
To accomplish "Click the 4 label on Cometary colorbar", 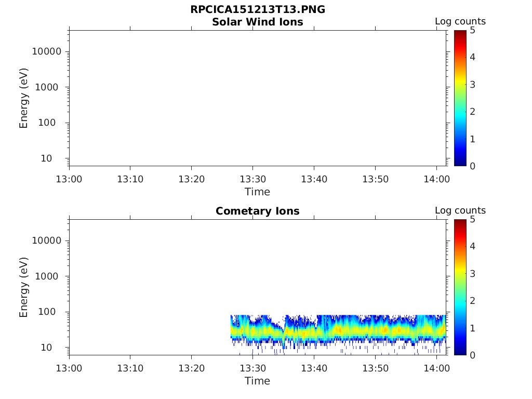I will pos(473,246).
